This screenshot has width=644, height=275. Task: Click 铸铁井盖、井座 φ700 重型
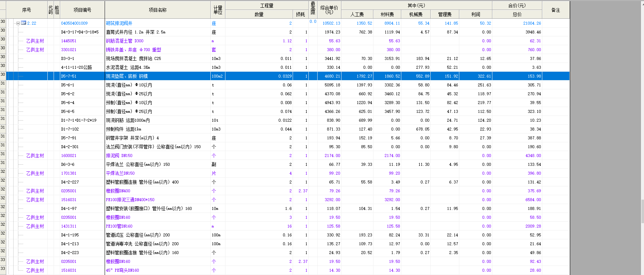click(x=134, y=50)
